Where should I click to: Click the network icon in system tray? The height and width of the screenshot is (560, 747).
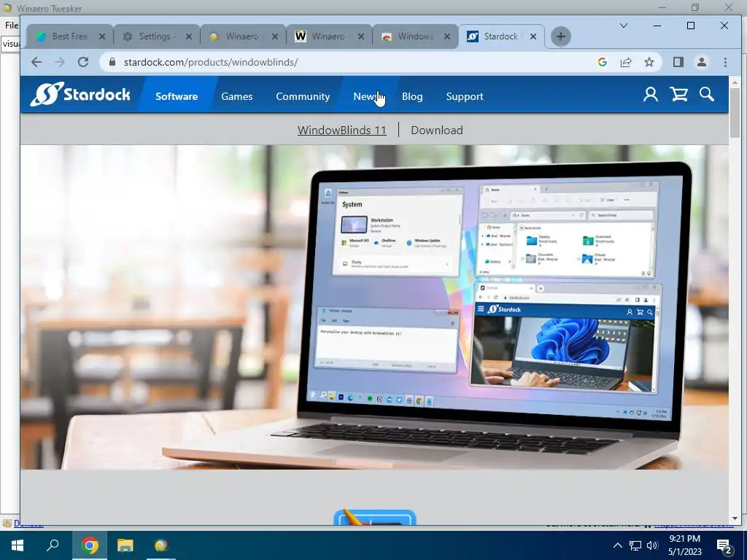point(635,545)
